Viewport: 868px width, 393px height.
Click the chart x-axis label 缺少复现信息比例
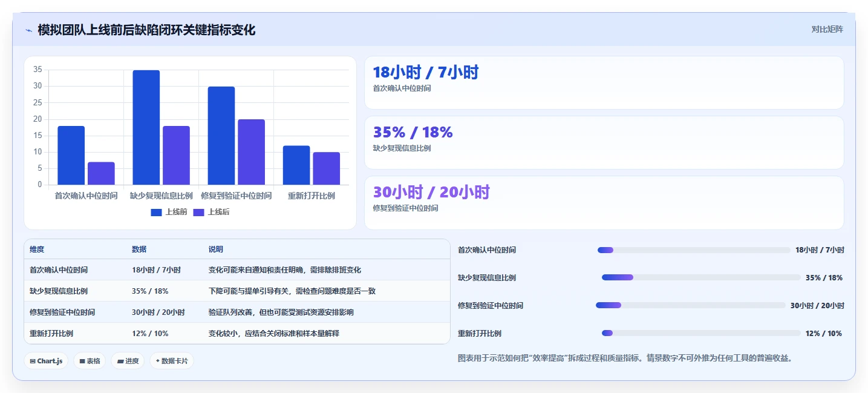pos(161,196)
